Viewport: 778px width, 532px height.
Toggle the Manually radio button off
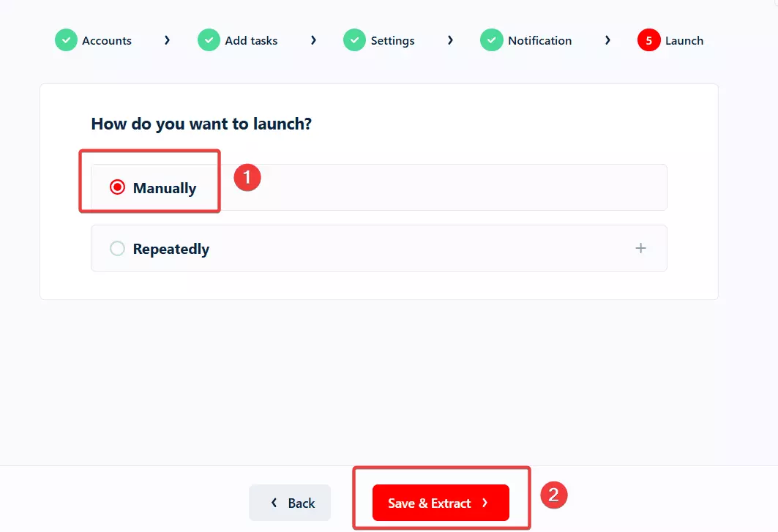tap(117, 187)
